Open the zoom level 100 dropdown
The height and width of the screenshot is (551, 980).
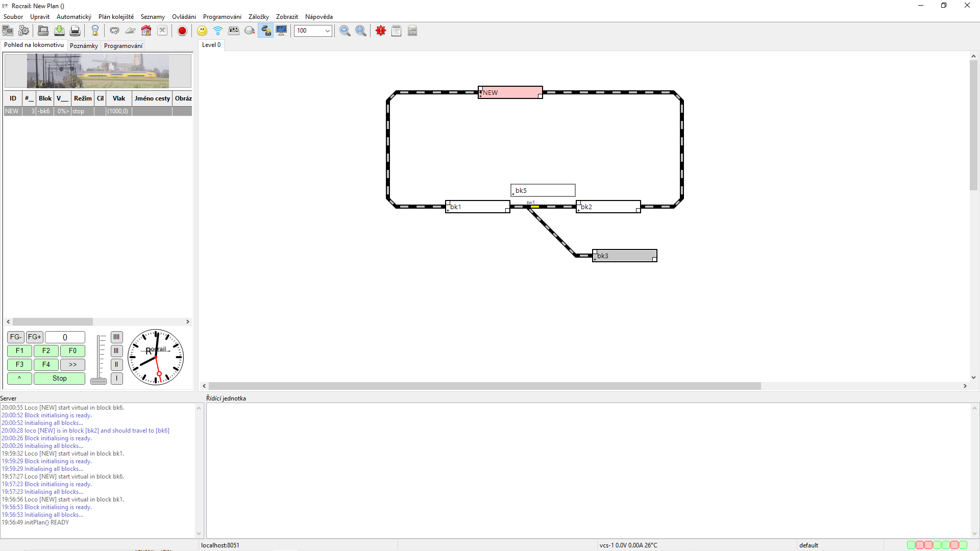[x=313, y=31]
